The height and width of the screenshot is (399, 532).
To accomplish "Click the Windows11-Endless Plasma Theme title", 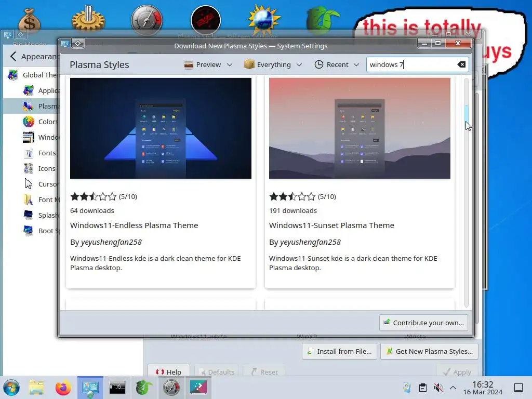I will (134, 225).
